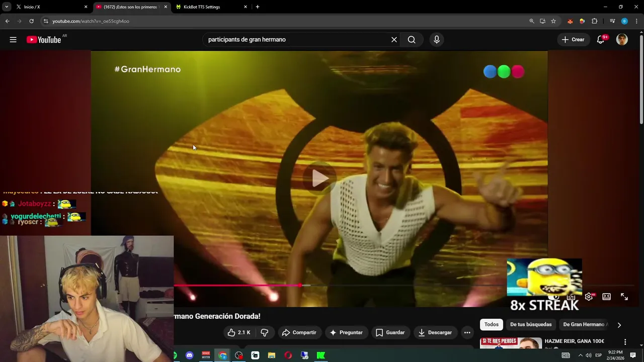Clear the search box with X
This screenshot has width=644, height=362.
pyautogui.click(x=394, y=40)
